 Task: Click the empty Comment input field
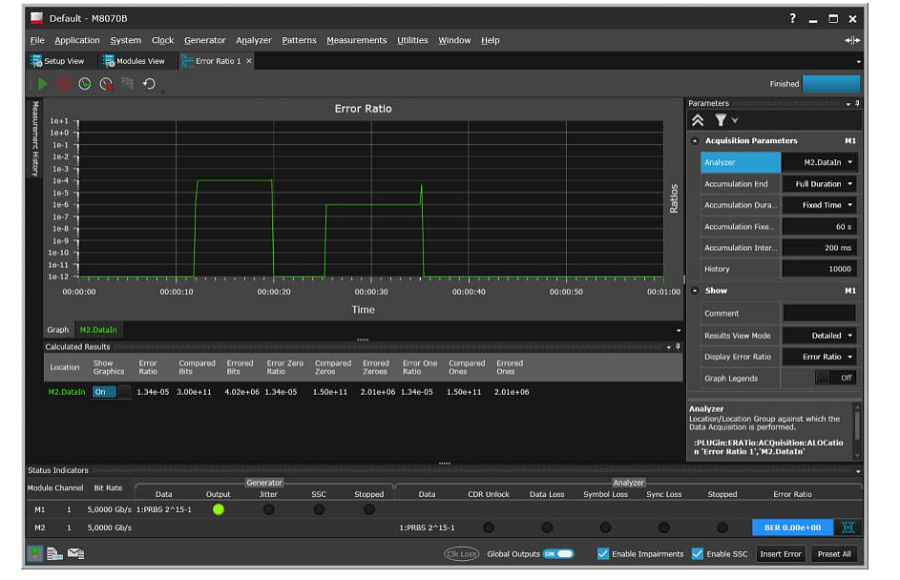(820, 314)
